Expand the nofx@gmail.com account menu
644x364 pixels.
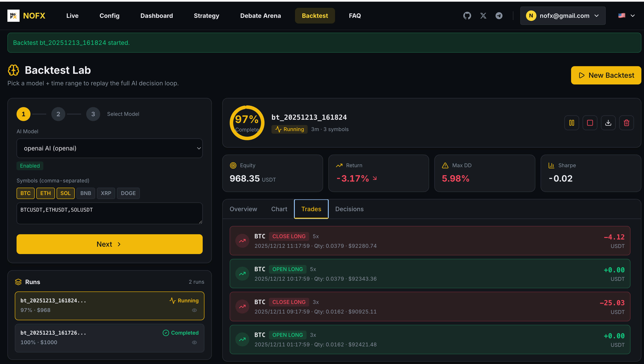[563, 16]
